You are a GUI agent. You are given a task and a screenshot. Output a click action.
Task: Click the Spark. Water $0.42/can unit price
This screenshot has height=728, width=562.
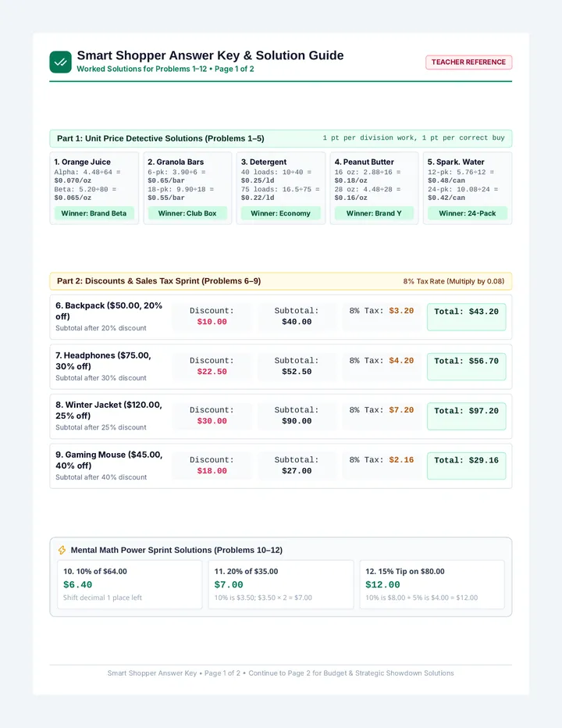click(446, 198)
